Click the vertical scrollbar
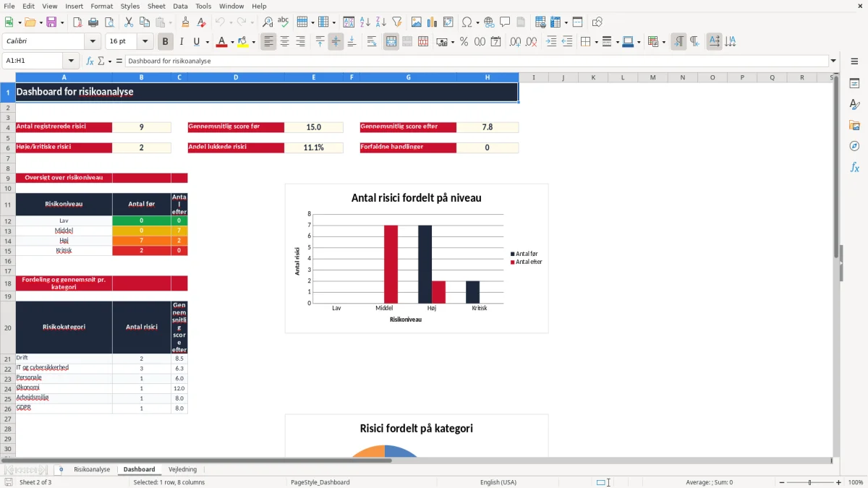868x488 pixels. pyautogui.click(x=836, y=264)
